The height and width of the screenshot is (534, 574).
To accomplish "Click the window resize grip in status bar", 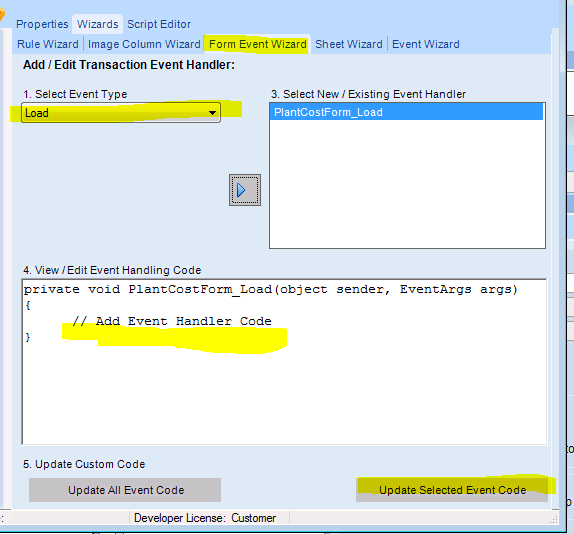I will 554,519.
